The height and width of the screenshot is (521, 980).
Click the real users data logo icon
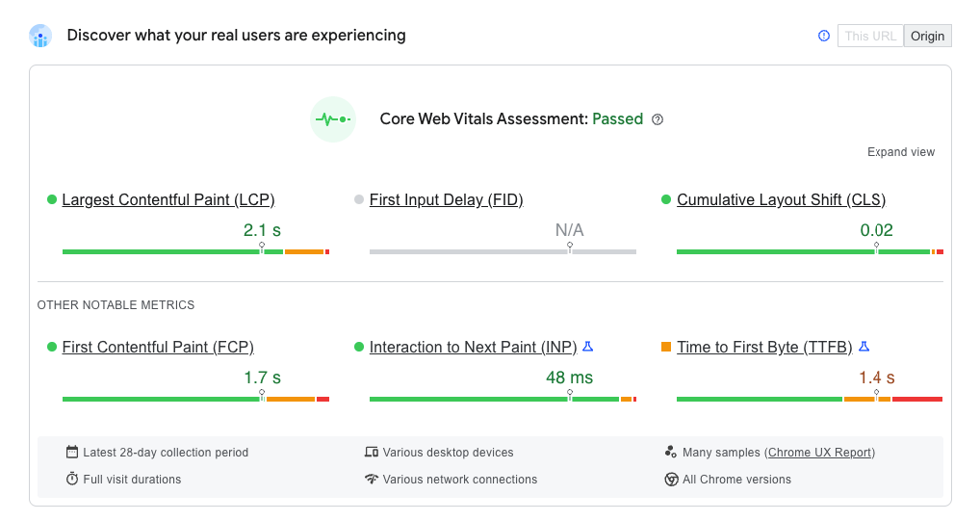point(40,36)
